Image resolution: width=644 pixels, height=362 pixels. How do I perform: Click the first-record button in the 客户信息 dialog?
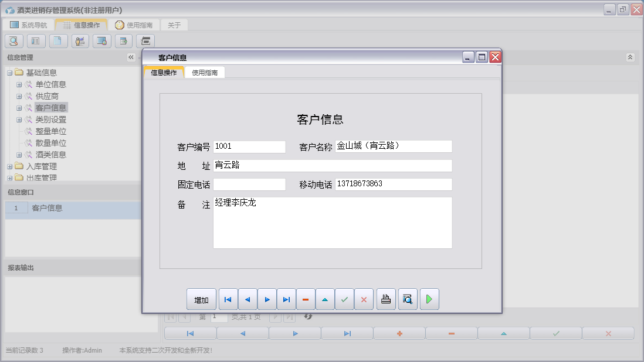228,299
